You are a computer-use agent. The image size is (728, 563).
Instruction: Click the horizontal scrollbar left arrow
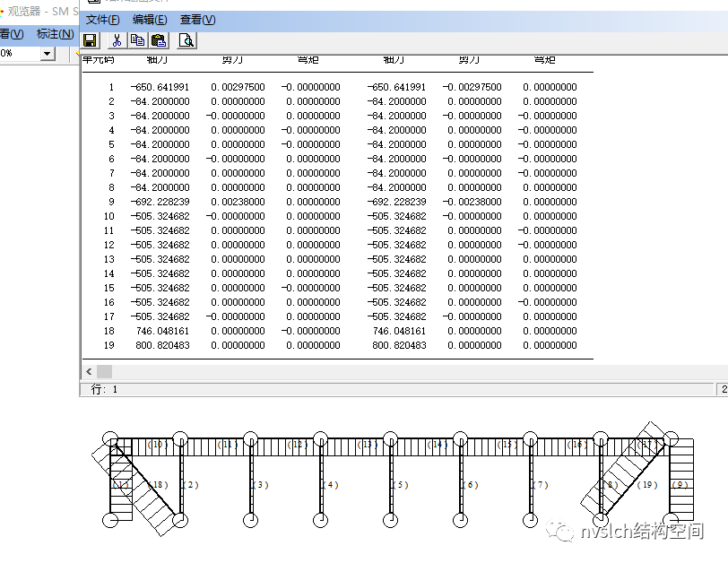[89, 371]
